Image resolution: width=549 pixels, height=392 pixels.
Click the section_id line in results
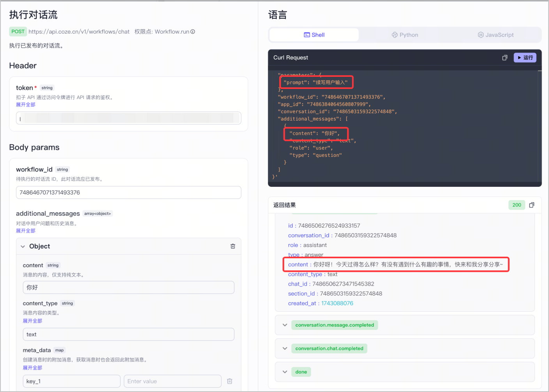[335, 293]
